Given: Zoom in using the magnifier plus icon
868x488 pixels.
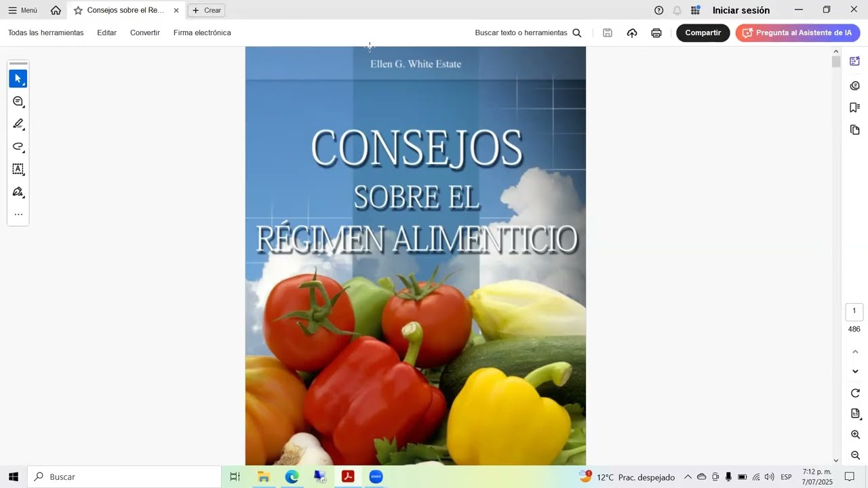Looking at the screenshot, I should [855, 434].
